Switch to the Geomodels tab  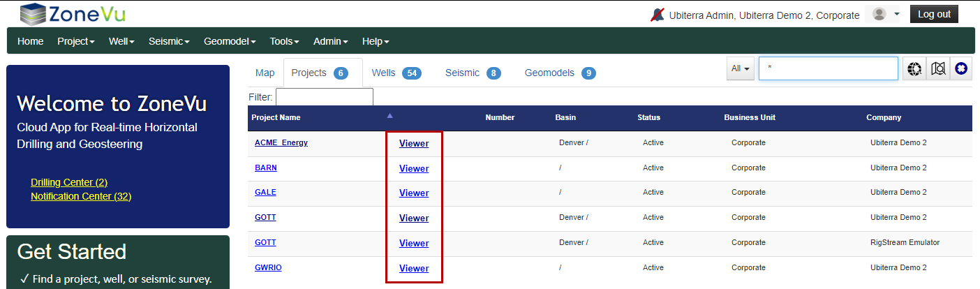pos(560,73)
